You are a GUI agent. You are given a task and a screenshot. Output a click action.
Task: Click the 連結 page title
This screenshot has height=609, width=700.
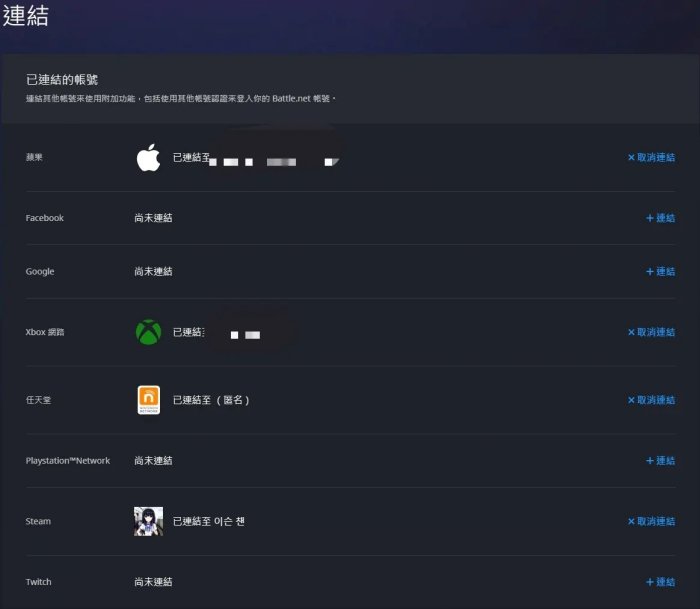tap(25, 17)
